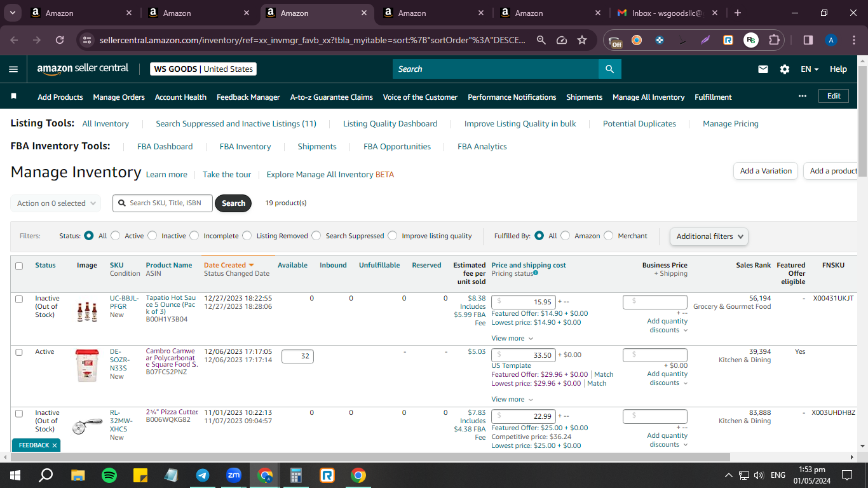This screenshot has height=488, width=868.
Task: Click the black Search button for SKU search
Action: tap(233, 203)
